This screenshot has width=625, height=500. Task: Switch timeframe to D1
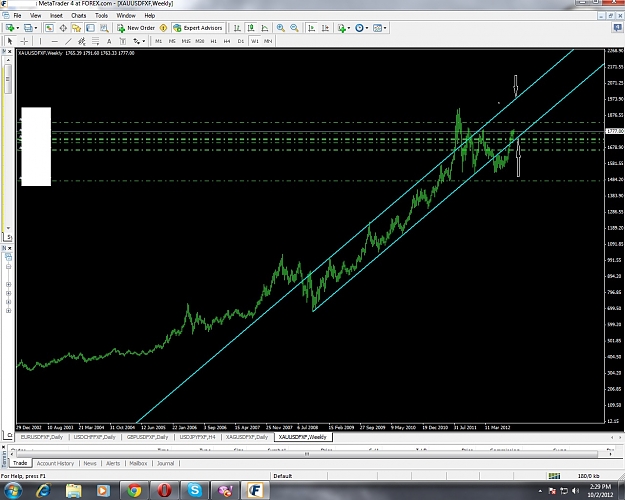click(241, 41)
